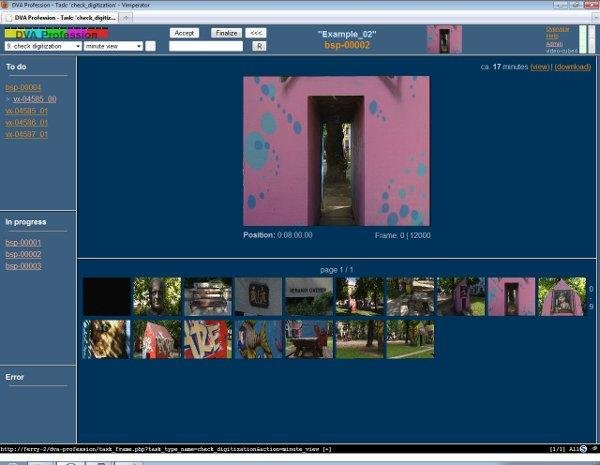Select the bronze bust statue thumbnail
Viewport: 600px width, 465px height.
click(157, 297)
